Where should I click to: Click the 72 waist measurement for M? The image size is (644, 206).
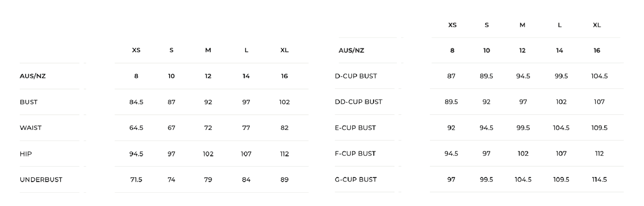208,128
